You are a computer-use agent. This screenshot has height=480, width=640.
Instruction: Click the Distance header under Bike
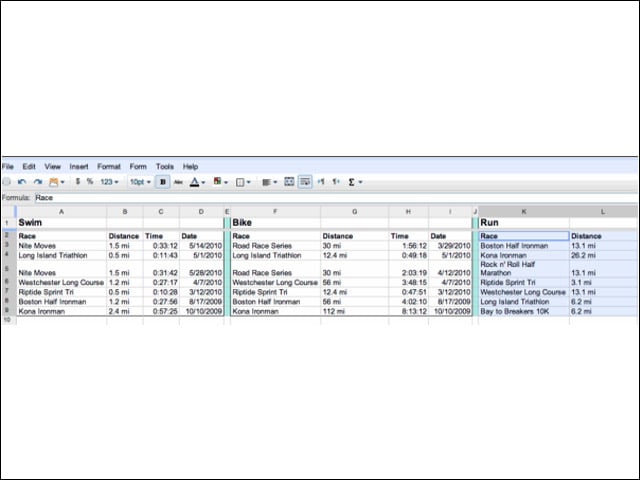(x=355, y=236)
